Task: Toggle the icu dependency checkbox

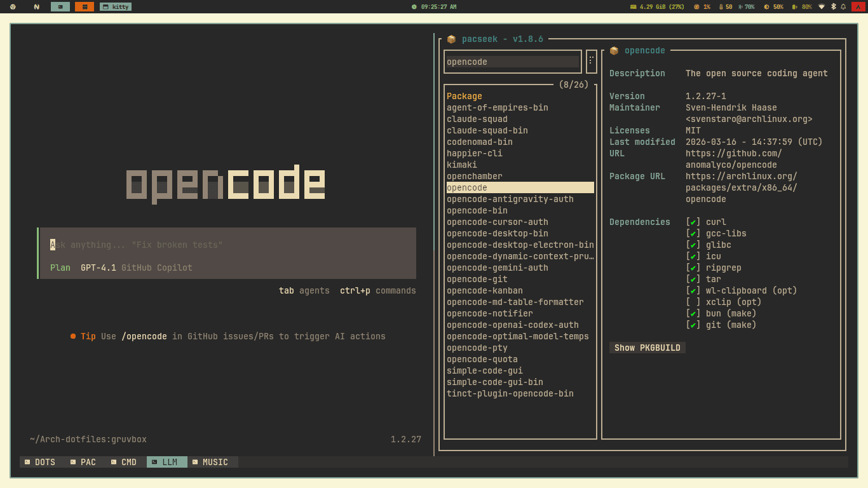Action: (693, 256)
